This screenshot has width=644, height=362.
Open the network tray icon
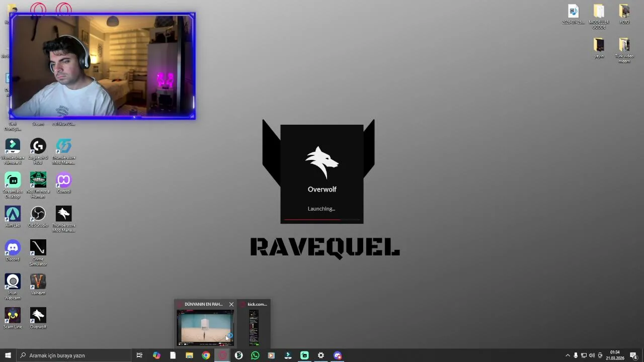[584, 355]
